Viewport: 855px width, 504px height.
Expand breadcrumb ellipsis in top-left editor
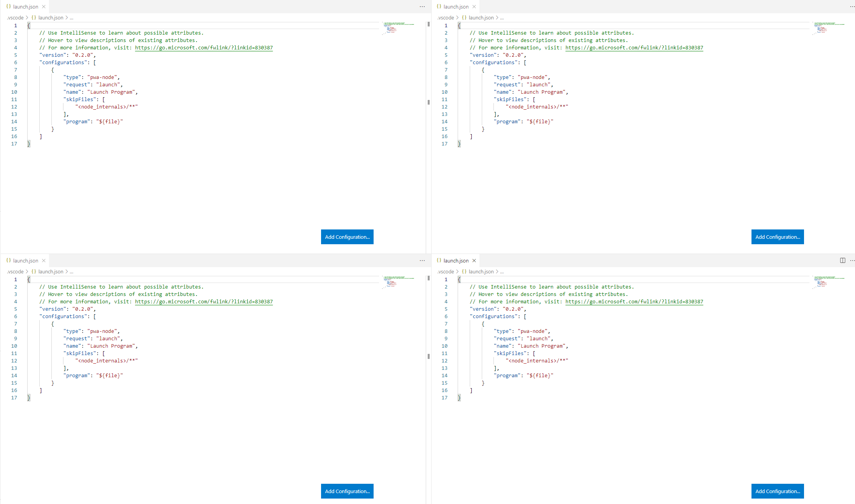[x=72, y=18]
